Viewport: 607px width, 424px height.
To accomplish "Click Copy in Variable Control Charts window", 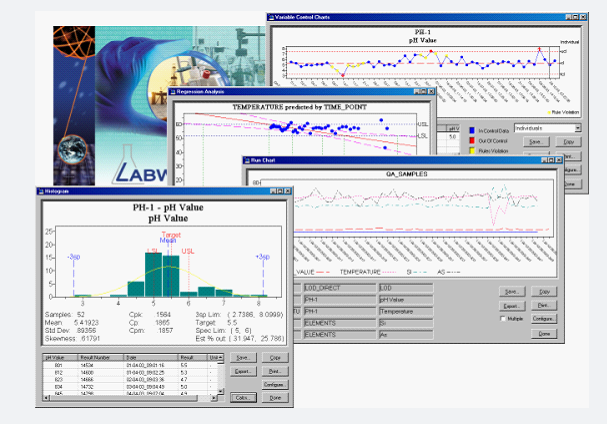I will tap(568, 142).
